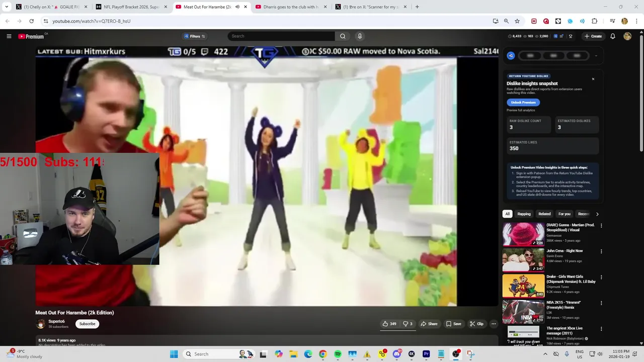Open more video actions ellipsis
The height and width of the screenshot is (362, 644).
pos(494,324)
